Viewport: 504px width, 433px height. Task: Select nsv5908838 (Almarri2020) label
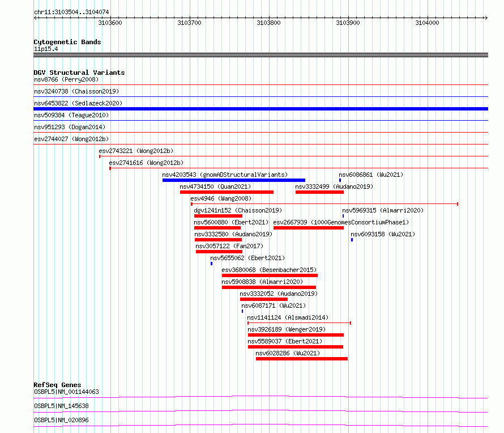(x=262, y=282)
